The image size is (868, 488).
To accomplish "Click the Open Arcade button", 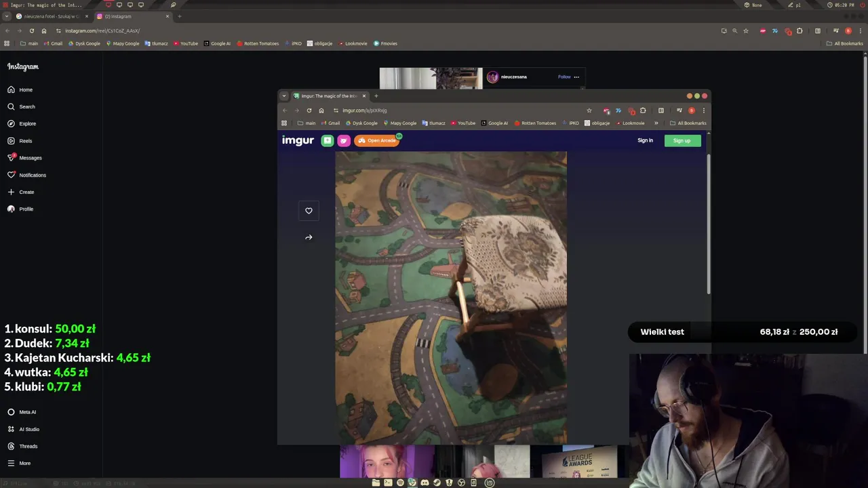I will [376, 140].
